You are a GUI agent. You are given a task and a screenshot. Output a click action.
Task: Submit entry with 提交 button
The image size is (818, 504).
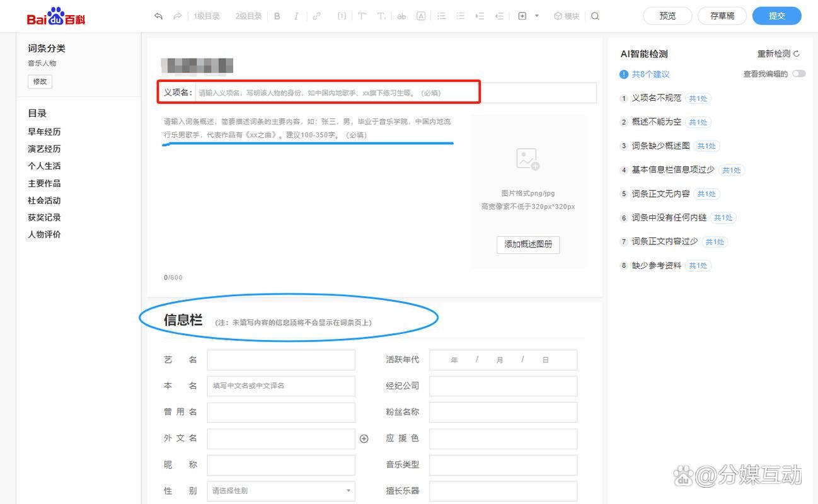(777, 16)
